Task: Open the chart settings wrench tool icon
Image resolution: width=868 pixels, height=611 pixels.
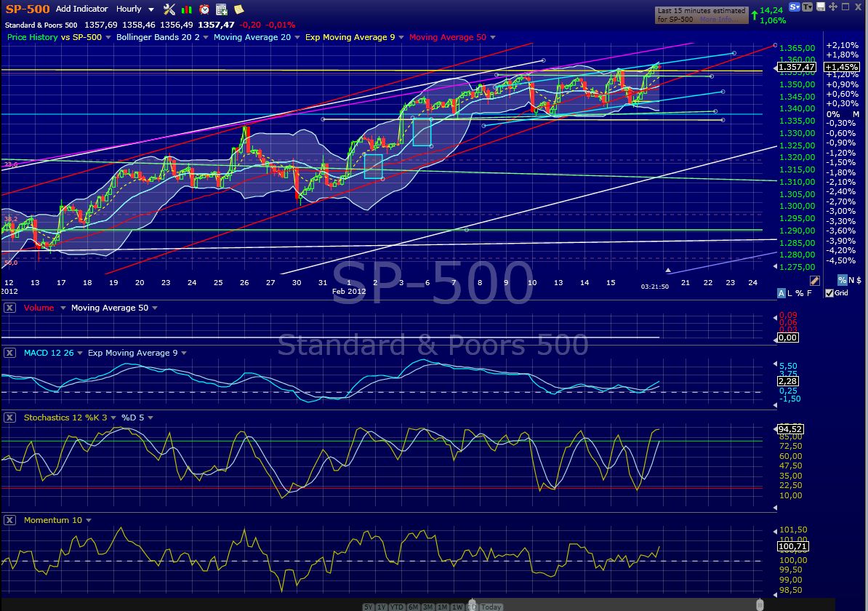Action: pos(169,9)
